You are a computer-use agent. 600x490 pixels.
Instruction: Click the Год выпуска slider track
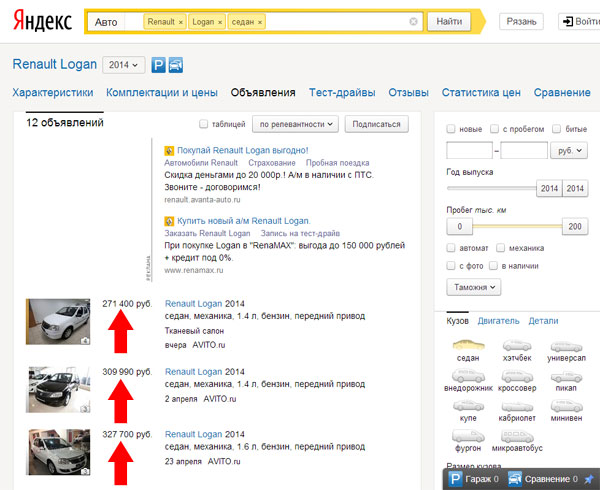[x=491, y=188]
